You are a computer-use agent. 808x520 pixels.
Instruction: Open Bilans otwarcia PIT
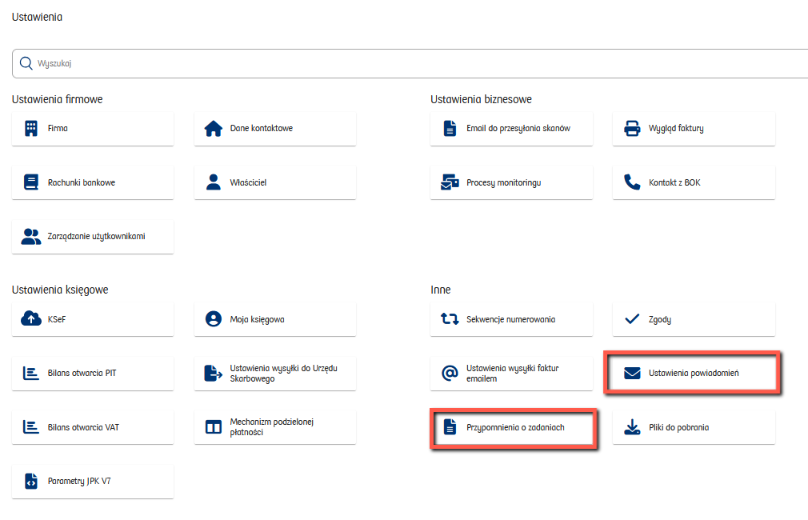point(93,373)
